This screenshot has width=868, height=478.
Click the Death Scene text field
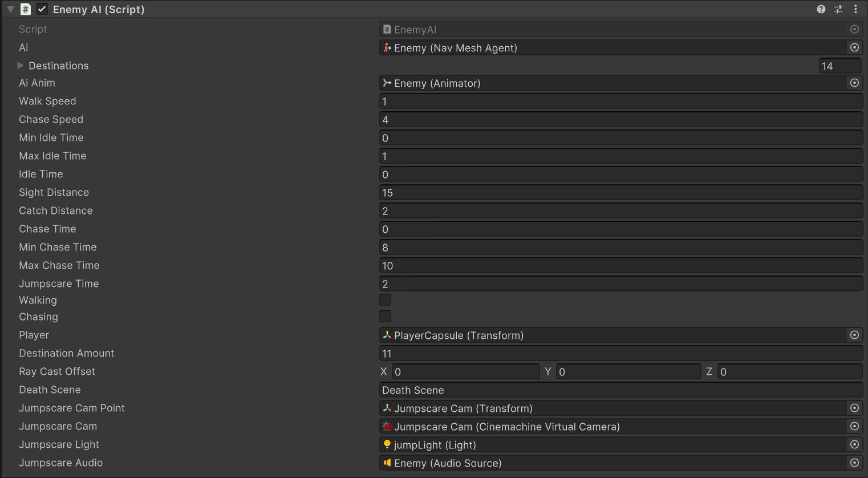coord(621,390)
